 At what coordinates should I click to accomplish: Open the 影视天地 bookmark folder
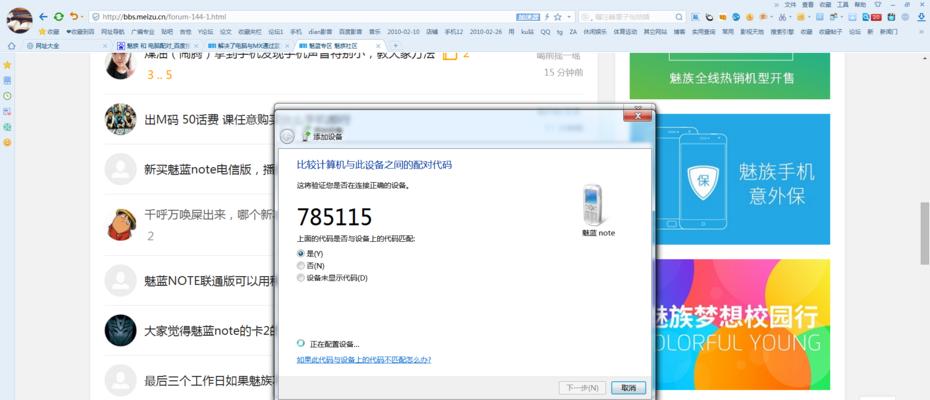(751, 31)
